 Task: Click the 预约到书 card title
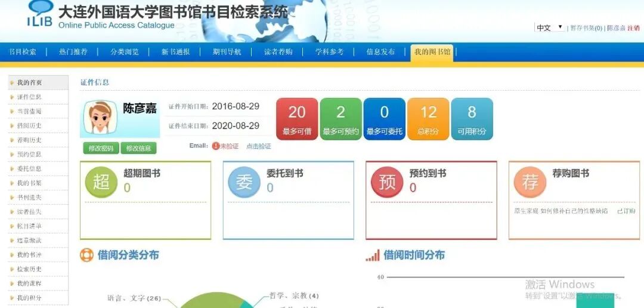pos(428,173)
